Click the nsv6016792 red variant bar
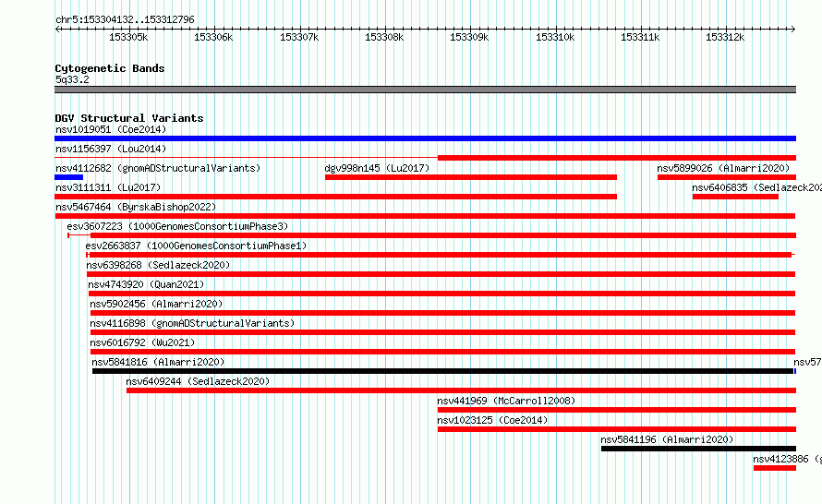Screen dimensions: 822x504 pyautogui.click(x=443, y=352)
